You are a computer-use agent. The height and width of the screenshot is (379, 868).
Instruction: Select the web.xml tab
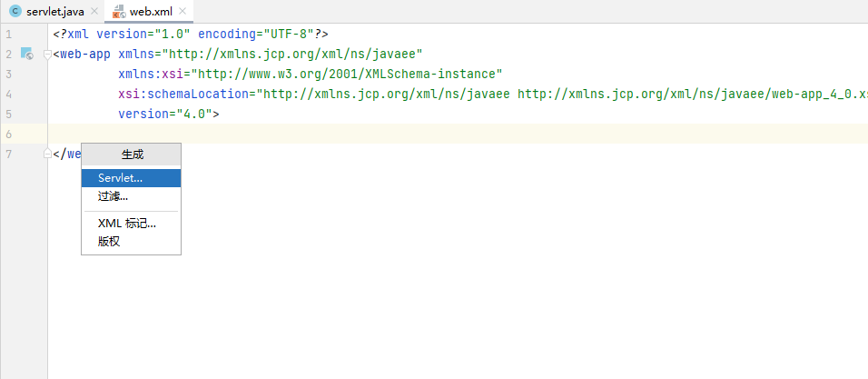pos(151,12)
